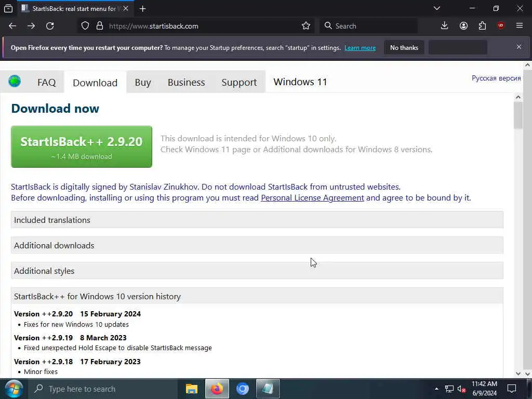532x399 pixels.
Task: Click the outer scrollbar down arrow
Action: tap(527, 373)
